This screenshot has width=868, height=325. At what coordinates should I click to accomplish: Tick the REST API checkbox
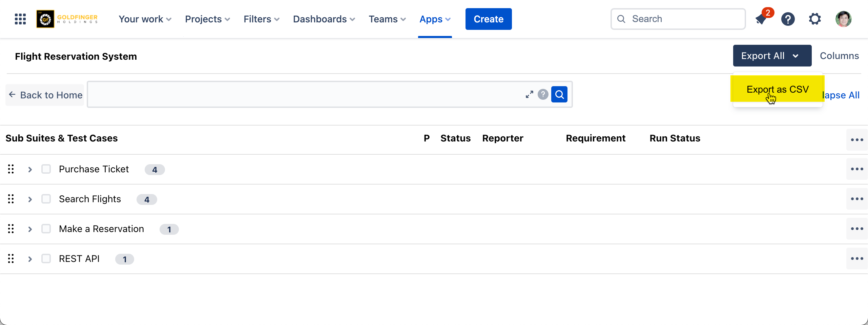click(46, 259)
